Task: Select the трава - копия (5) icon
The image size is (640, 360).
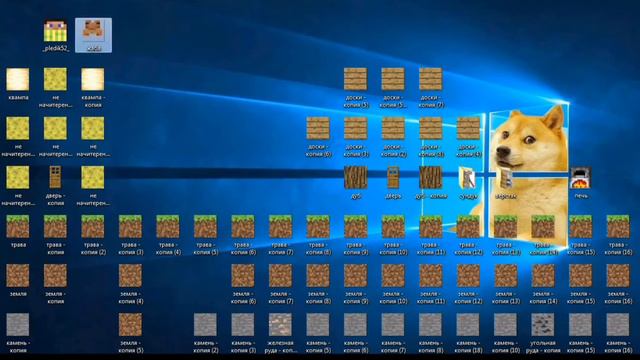Action: coord(205,226)
